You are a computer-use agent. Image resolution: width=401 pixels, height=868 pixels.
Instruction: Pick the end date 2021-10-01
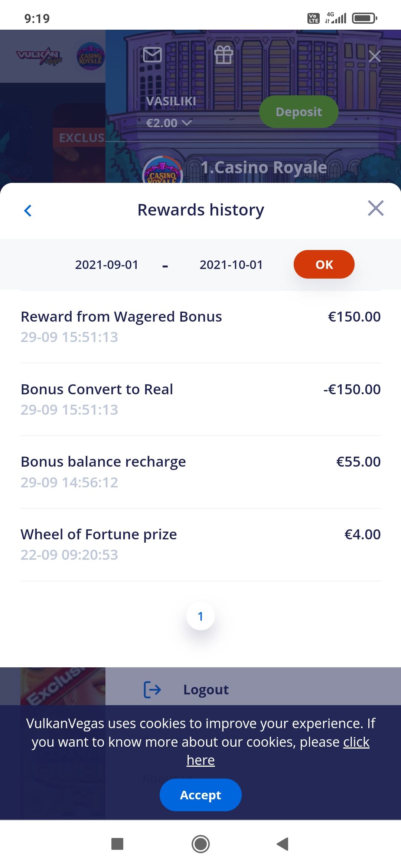point(231,265)
